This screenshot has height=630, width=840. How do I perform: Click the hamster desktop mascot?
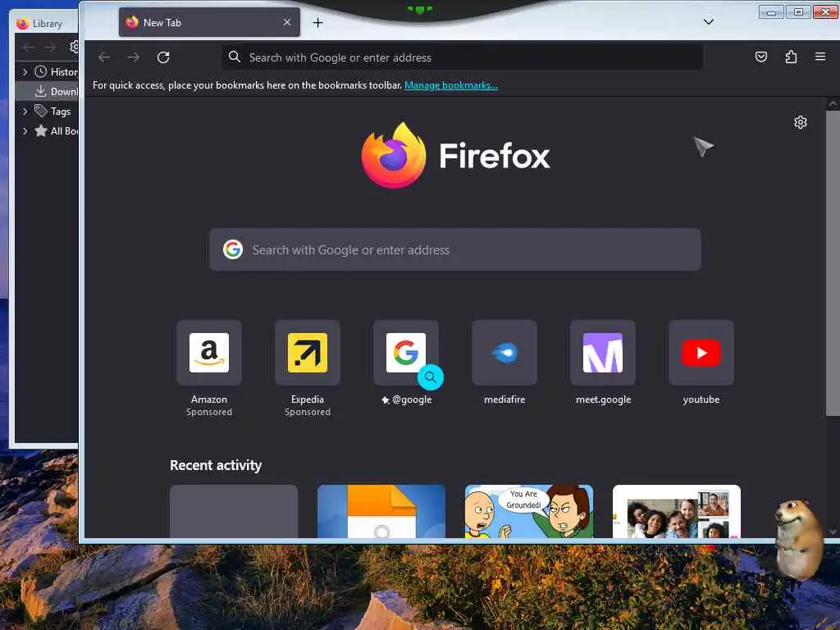[x=799, y=538]
